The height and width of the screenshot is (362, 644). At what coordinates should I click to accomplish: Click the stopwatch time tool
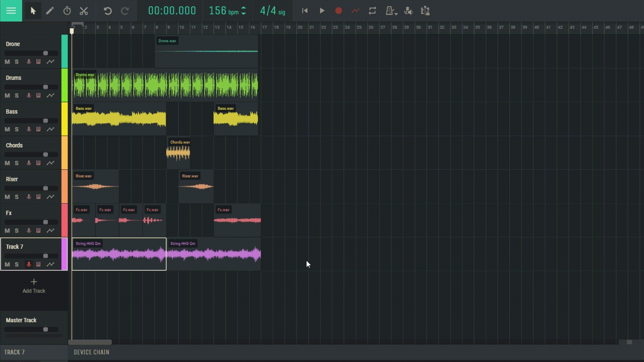(x=67, y=11)
